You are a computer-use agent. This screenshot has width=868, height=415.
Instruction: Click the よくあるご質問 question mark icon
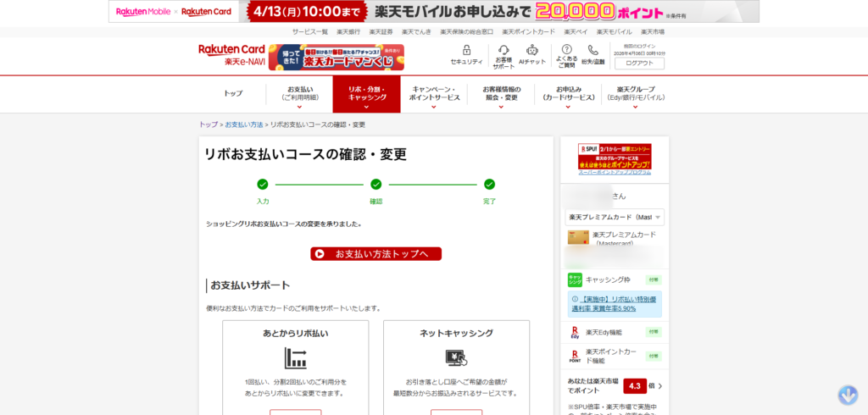click(567, 51)
